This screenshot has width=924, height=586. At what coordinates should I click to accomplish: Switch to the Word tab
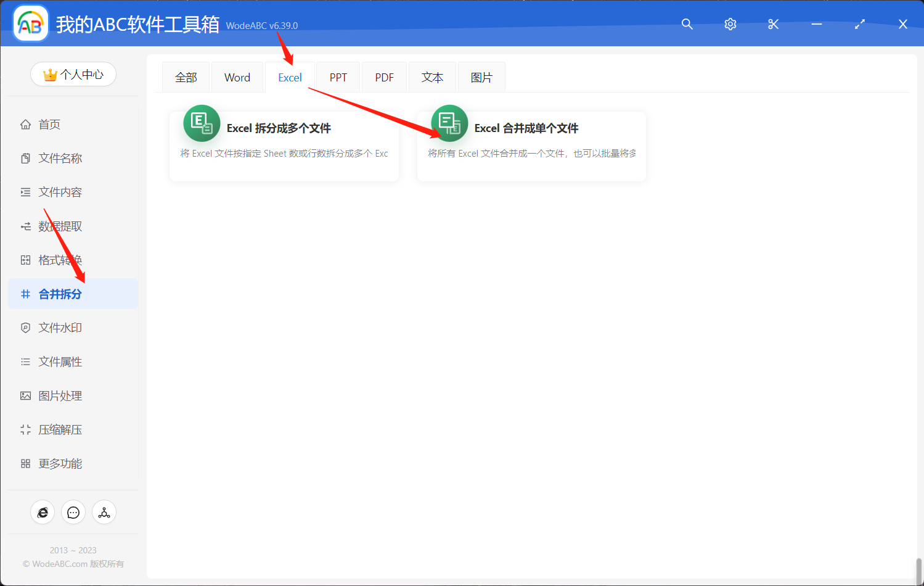pyautogui.click(x=237, y=76)
